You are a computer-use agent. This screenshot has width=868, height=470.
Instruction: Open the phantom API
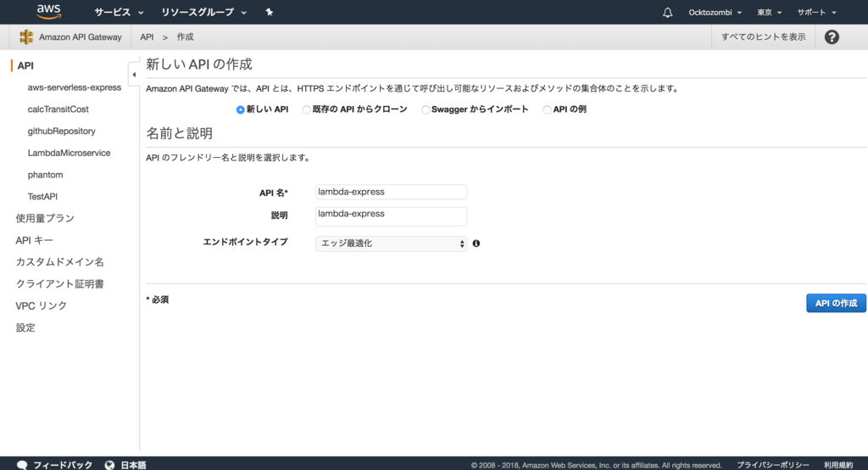click(46, 175)
